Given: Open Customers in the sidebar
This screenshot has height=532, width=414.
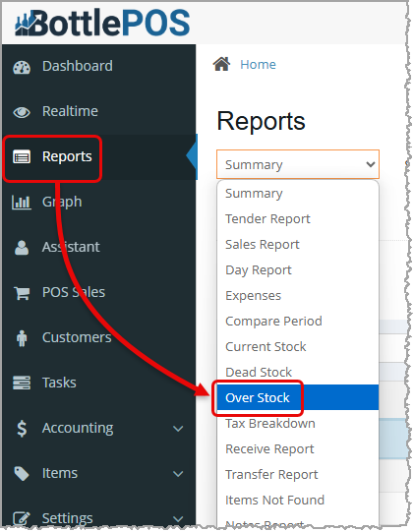Looking at the screenshot, I should (98, 338).
